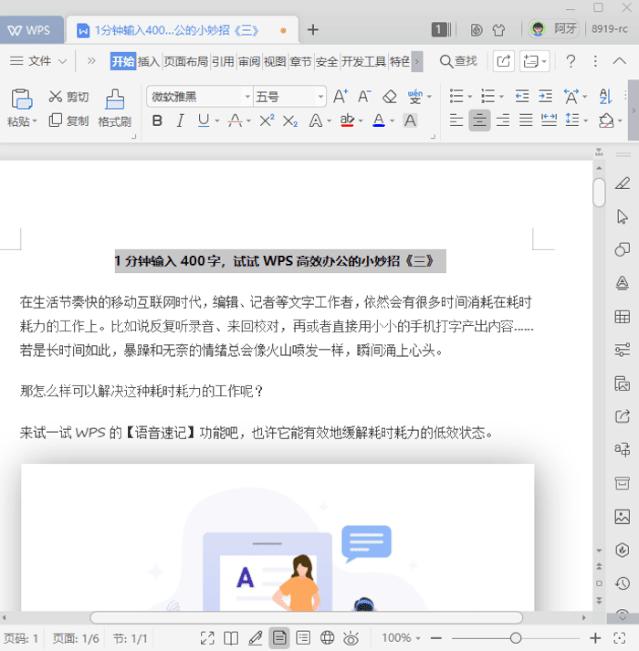Toggle italic formatting
Viewport: 639px width, 651px height.
(180, 121)
